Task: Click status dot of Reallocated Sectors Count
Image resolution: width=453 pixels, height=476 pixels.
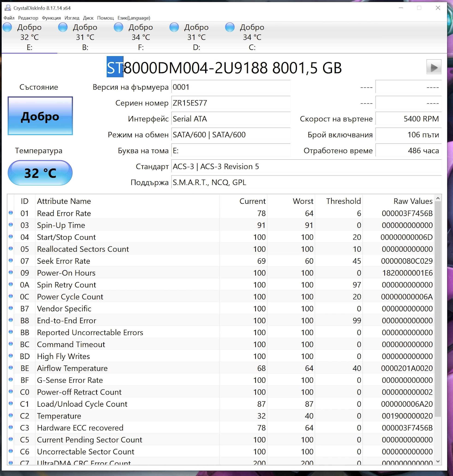Action: [x=11, y=248]
